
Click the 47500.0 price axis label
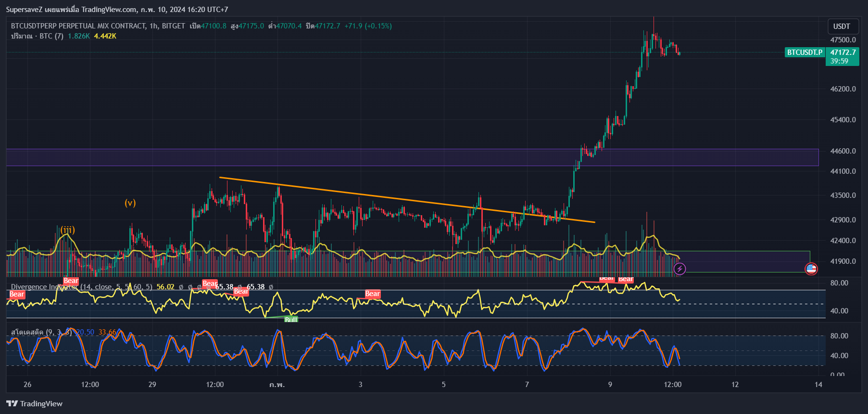[x=843, y=40]
